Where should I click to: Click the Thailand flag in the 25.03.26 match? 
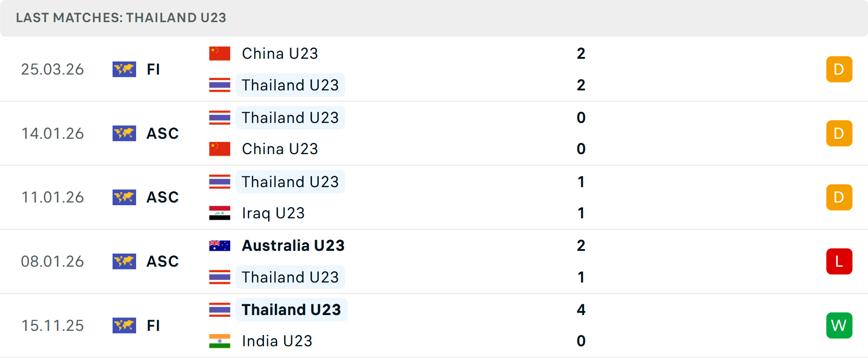click(x=220, y=85)
